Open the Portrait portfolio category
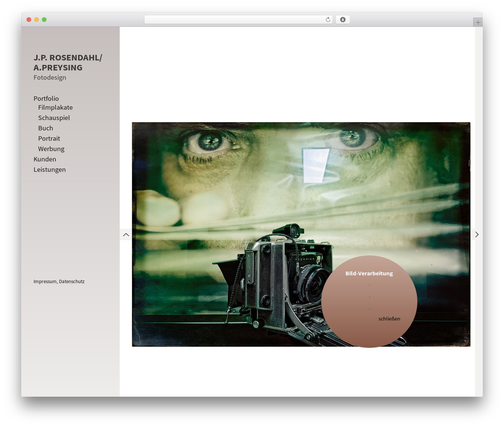 pos(49,139)
